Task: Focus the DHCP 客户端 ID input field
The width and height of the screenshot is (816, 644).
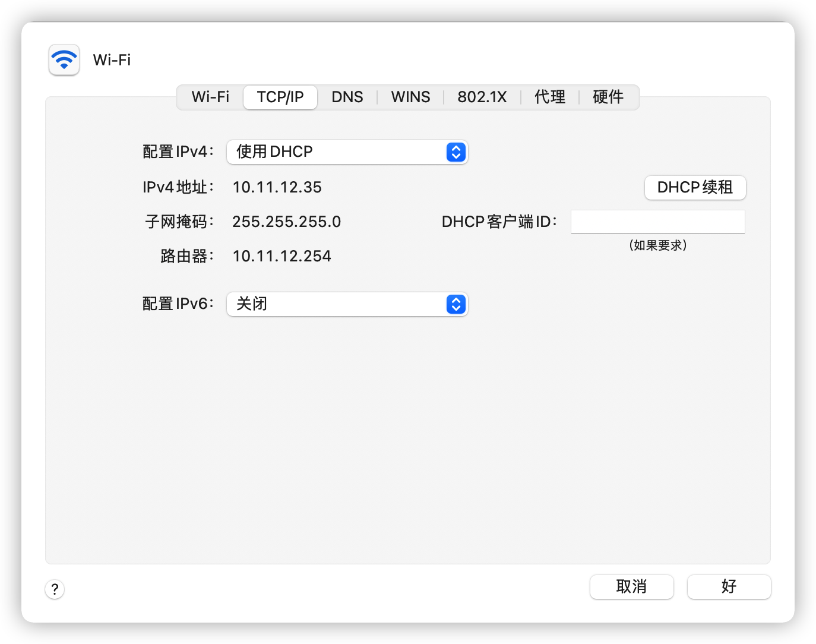Action: 658,222
